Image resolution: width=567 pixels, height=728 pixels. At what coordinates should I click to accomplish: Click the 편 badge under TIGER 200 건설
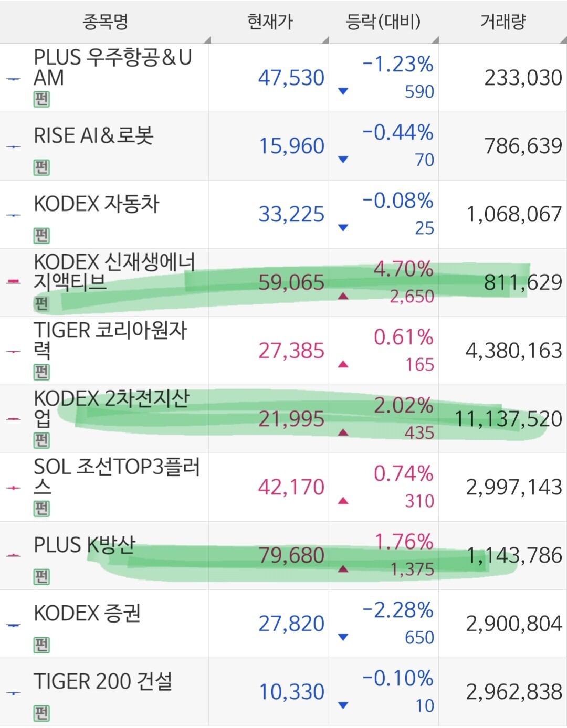pos(41,713)
